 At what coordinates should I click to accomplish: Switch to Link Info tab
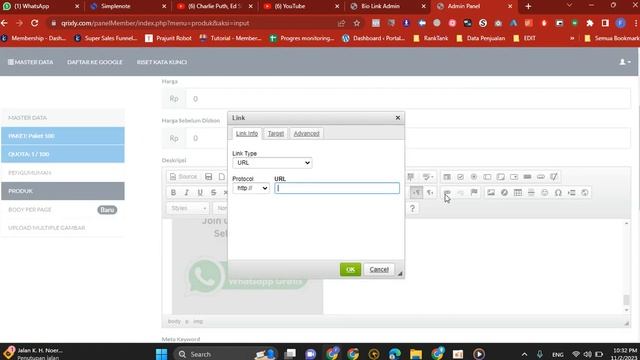(247, 133)
